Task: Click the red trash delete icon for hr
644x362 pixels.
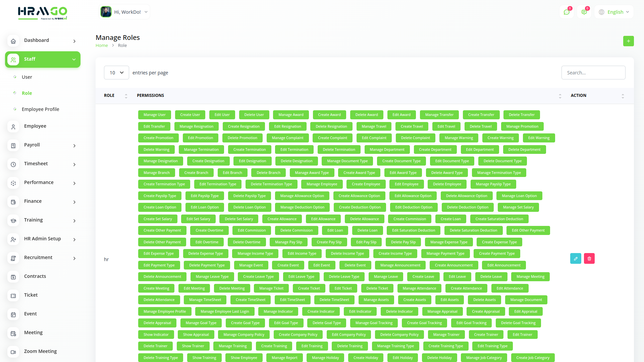Action: [x=589, y=258]
